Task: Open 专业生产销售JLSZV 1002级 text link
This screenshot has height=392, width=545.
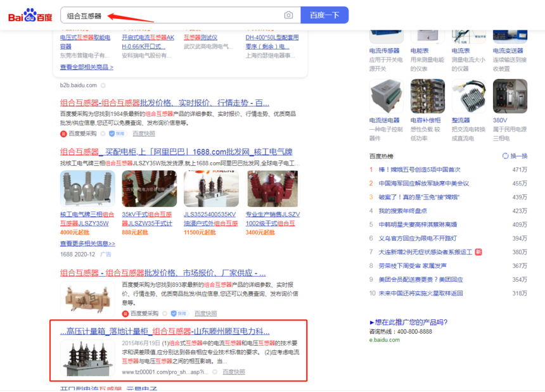Action: click(x=272, y=218)
